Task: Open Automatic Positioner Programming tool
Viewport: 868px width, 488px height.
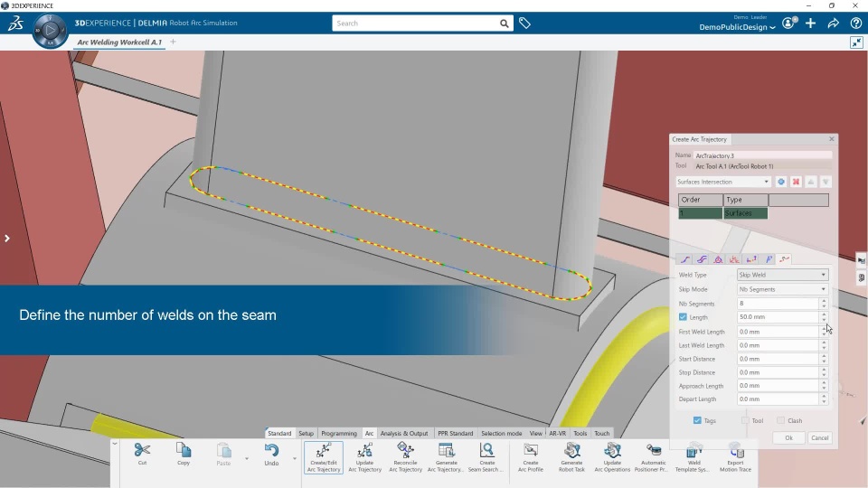Action: (x=653, y=457)
